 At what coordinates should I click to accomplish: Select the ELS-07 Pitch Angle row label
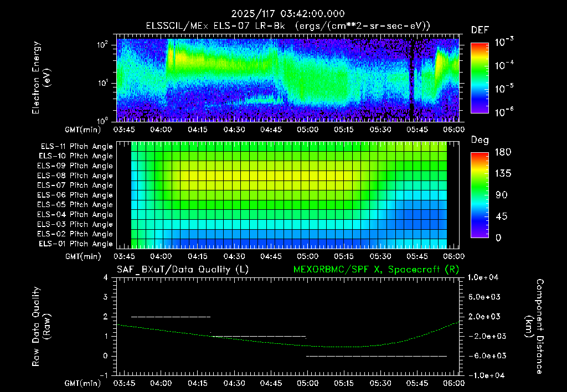[75, 185]
